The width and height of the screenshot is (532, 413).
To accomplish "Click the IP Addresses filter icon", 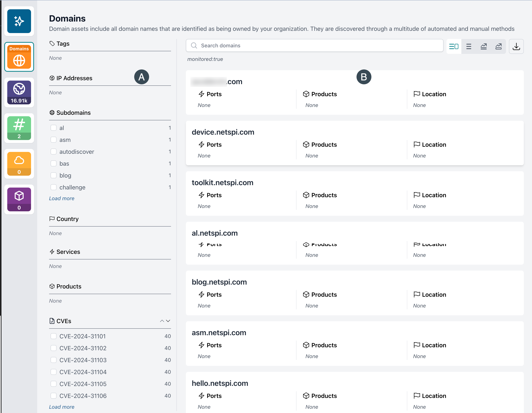I will 52,78.
